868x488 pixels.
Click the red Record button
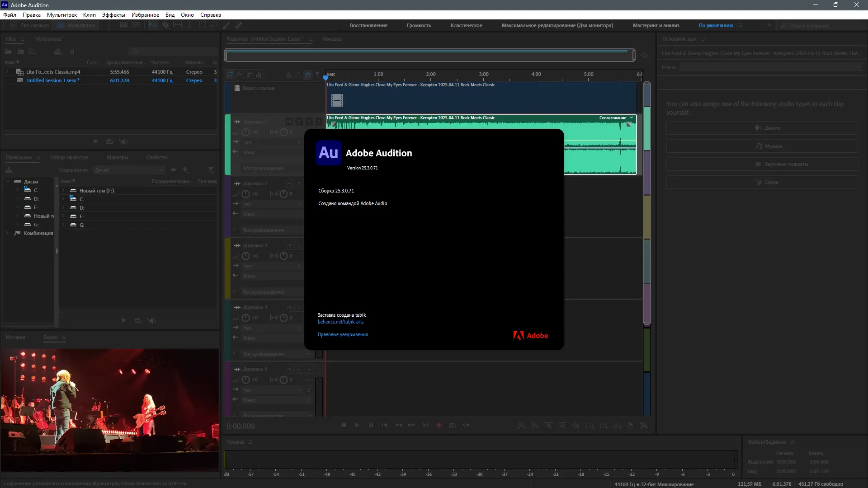coord(439,425)
